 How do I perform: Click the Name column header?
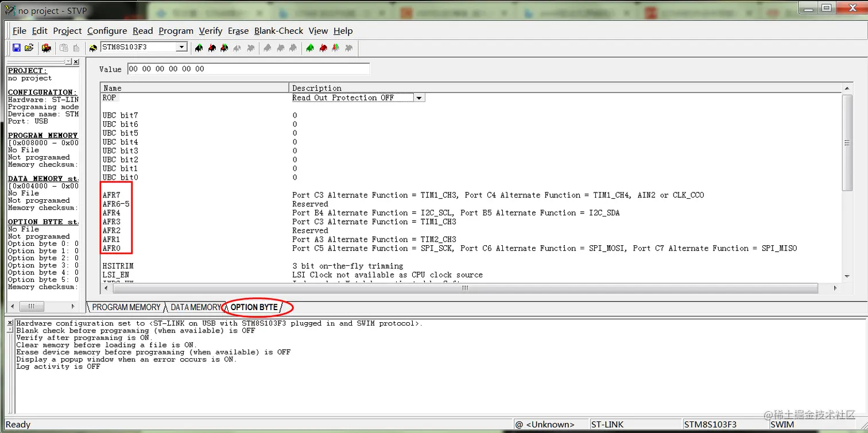coord(195,88)
